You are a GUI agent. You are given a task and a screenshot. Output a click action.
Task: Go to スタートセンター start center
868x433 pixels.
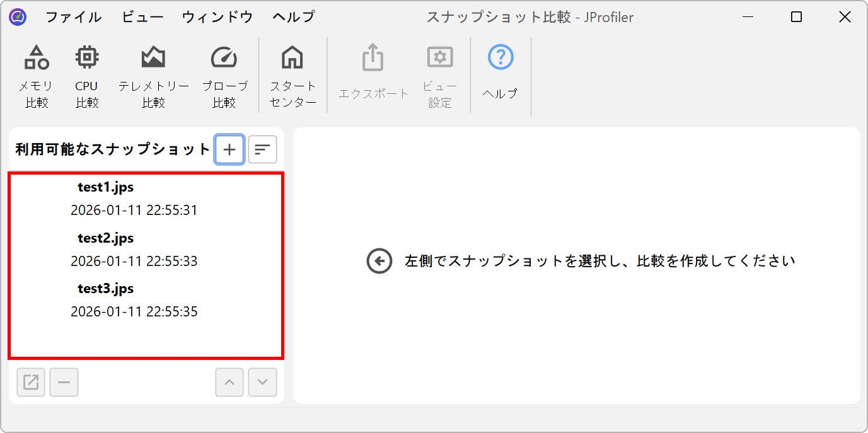coord(292,76)
